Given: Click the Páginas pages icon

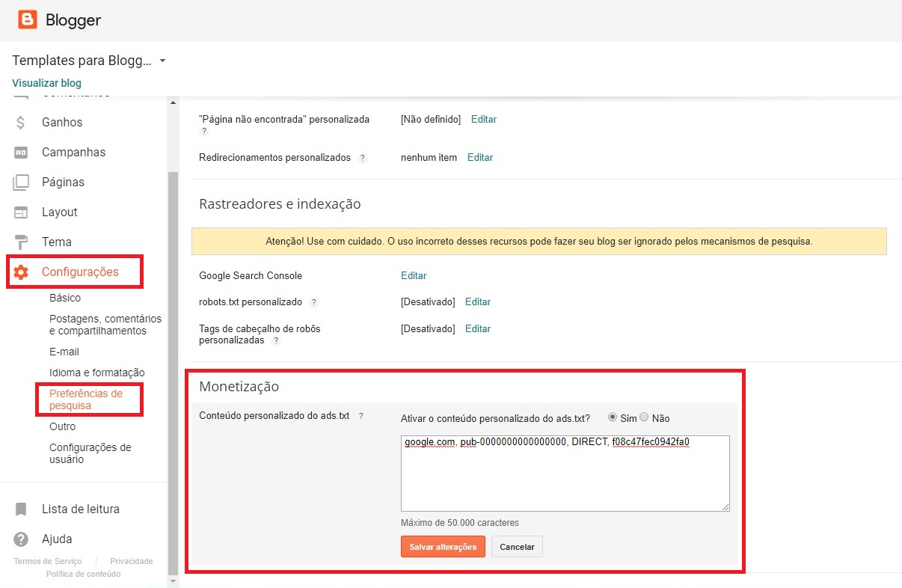Looking at the screenshot, I should click(21, 182).
